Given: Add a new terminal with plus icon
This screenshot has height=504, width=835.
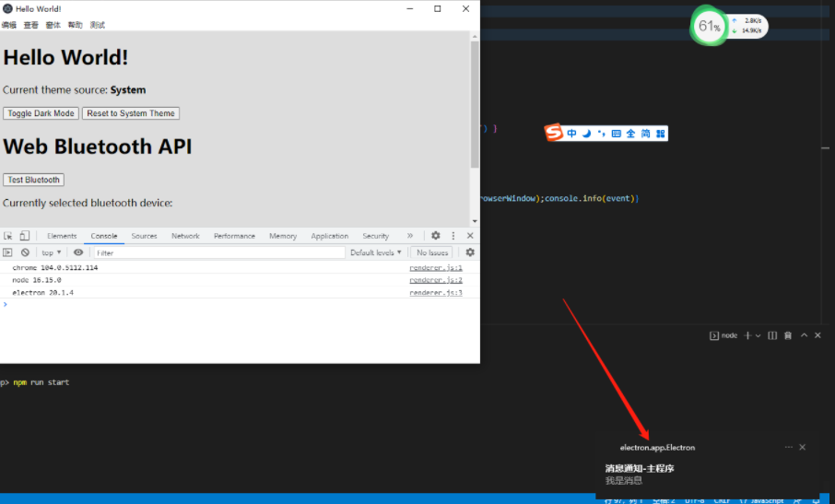Looking at the screenshot, I should tap(747, 335).
